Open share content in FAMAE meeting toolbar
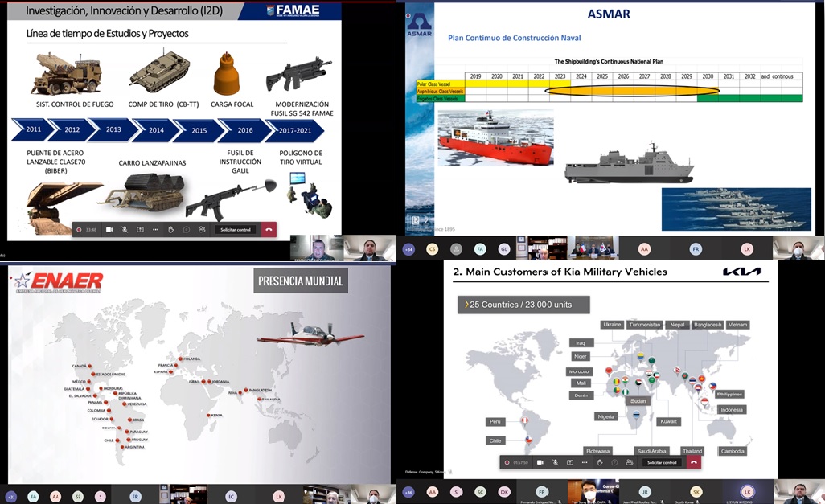This screenshot has height=504, width=825. (x=140, y=229)
